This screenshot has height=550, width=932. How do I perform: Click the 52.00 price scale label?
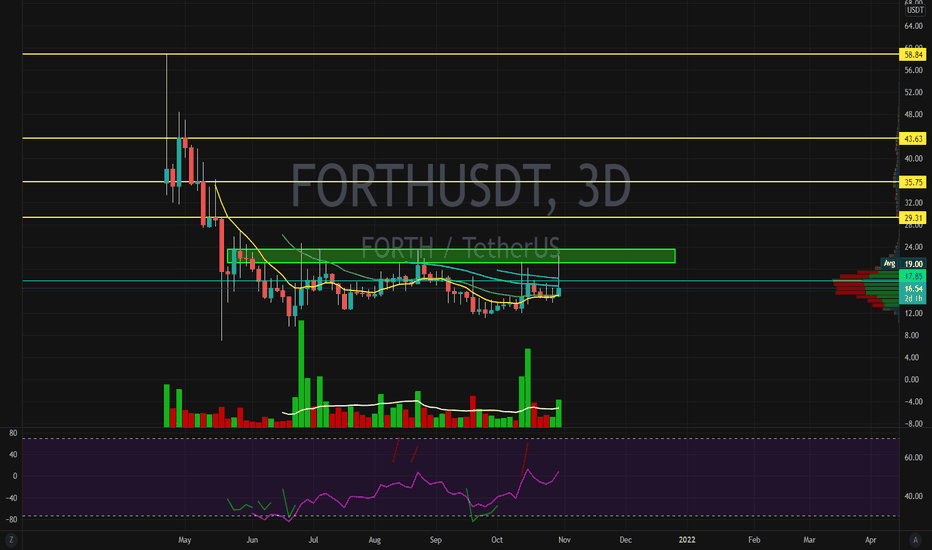point(913,92)
